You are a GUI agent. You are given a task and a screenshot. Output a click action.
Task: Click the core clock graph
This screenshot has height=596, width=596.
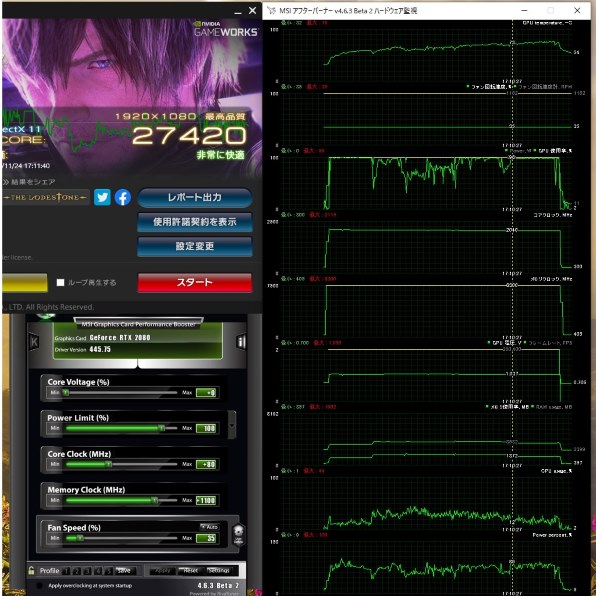(x=426, y=247)
